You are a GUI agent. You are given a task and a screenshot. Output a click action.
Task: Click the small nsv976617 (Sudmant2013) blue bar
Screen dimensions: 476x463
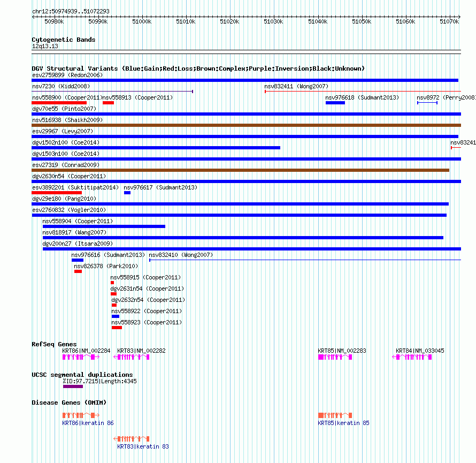pos(127,193)
